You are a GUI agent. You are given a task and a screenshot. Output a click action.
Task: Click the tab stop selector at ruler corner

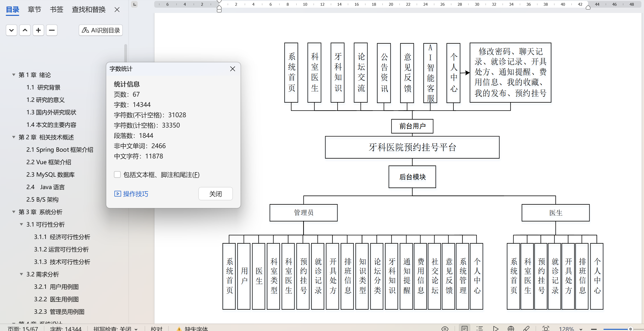coord(135,4)
